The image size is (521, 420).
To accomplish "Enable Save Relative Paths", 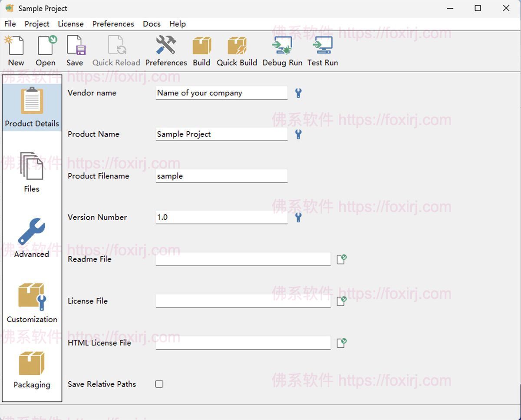I will pos(159,384).
